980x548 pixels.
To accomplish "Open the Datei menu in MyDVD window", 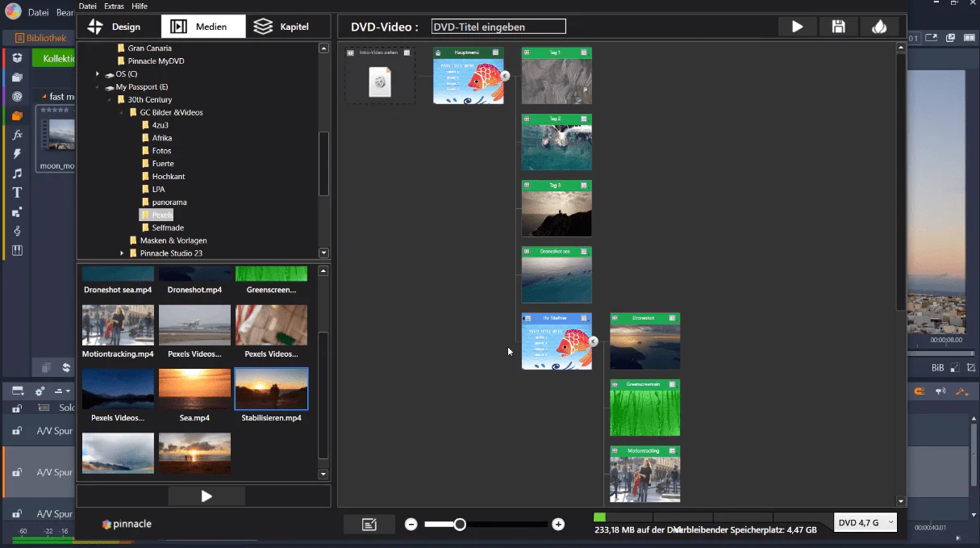I will pyautogui.click(x=88, y=6).
